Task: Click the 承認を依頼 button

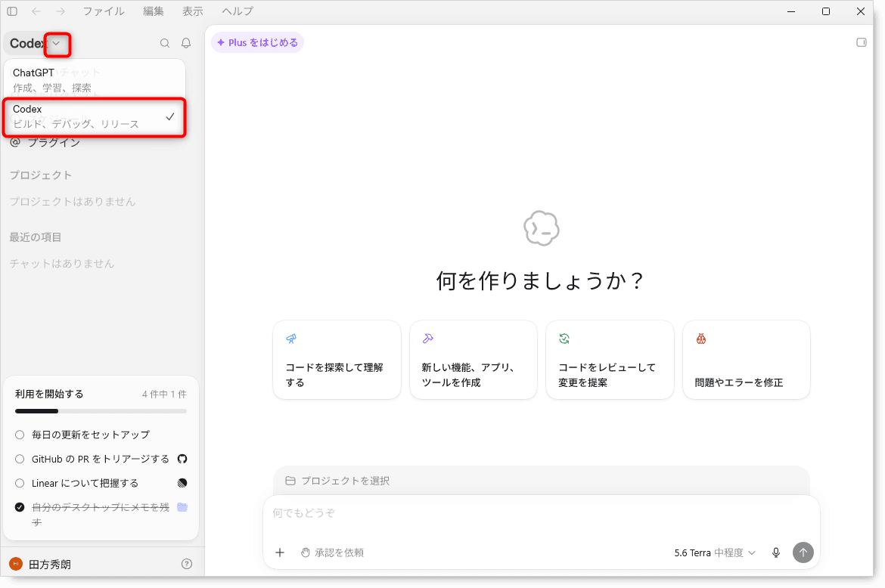Action: 332,552
